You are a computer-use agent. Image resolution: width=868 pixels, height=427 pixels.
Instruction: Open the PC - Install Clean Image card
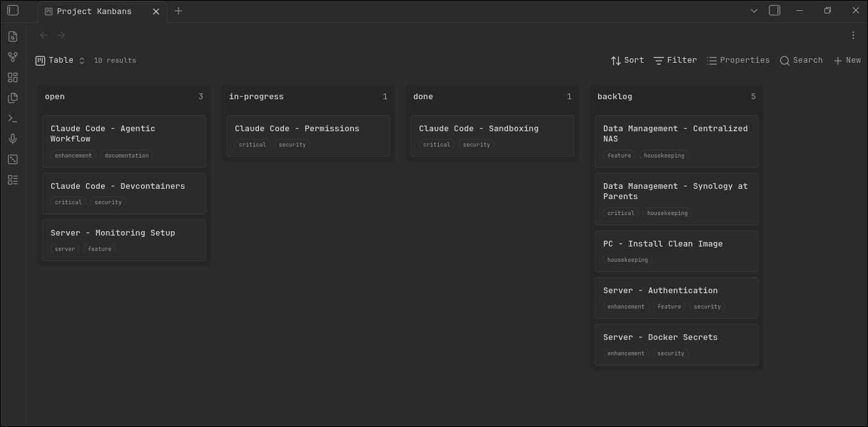[x=677, y=251]
